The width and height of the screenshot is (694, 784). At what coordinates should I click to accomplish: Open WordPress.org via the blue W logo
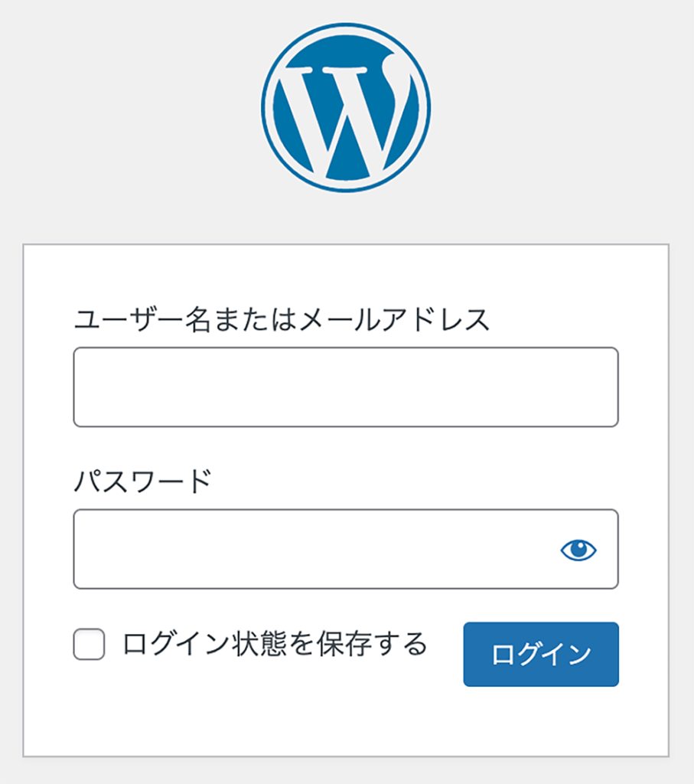click(346, 107)
